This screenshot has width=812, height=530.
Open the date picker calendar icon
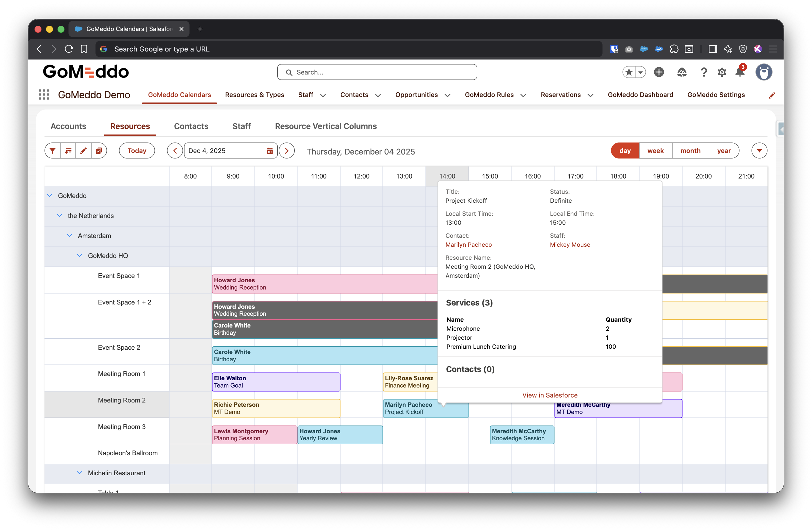coord(269,151)
